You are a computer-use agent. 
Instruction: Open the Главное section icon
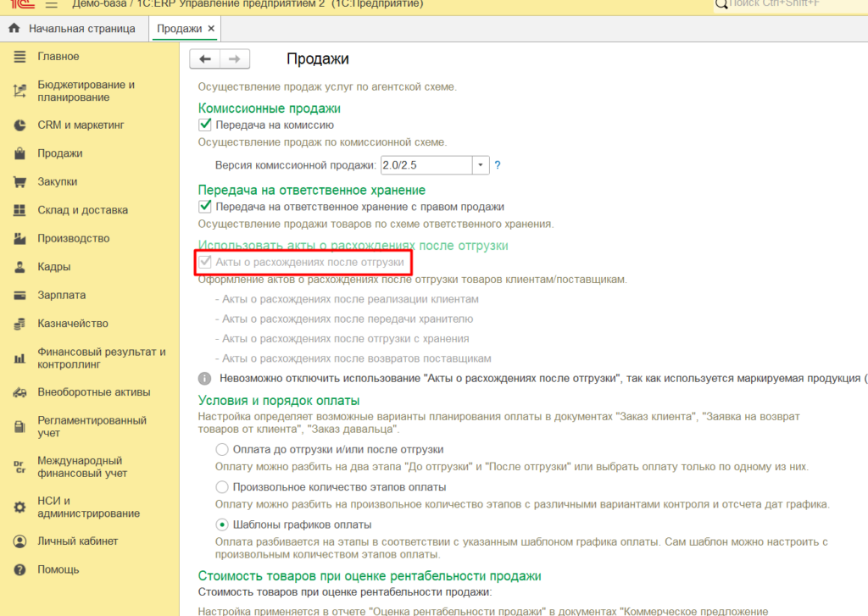[20, 57]
